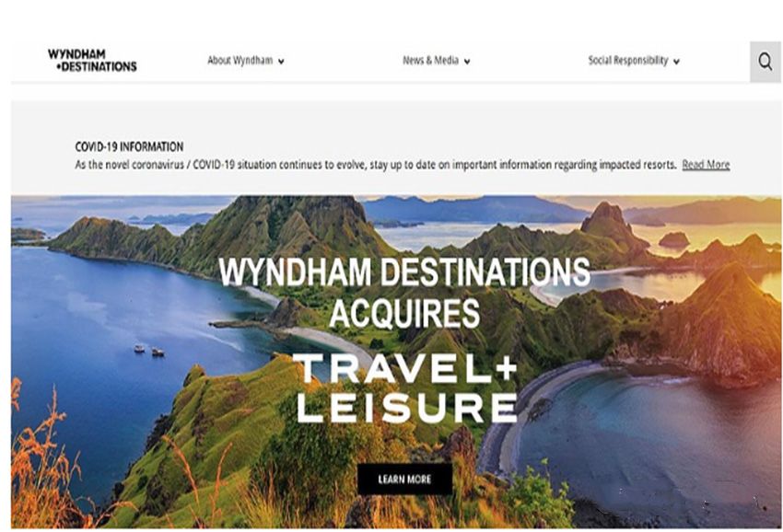Expand the About Wyndham dropdown arrow

(x=281, y=62)
